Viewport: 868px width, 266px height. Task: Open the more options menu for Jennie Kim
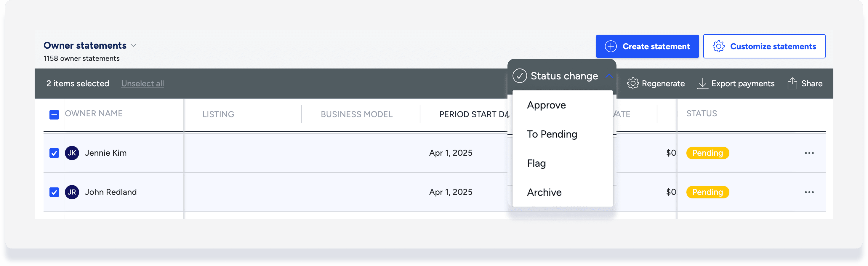[x=809, y=153]
